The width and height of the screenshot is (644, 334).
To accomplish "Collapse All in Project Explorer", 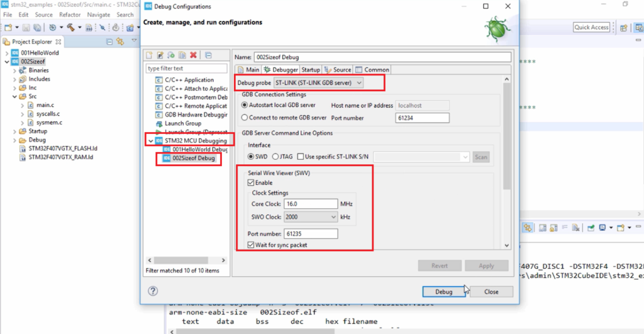I will click(109, 42).
